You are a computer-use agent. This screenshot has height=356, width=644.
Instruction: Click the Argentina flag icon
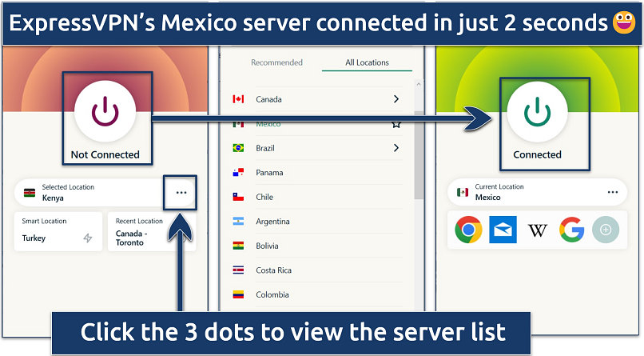click(238, 221)
